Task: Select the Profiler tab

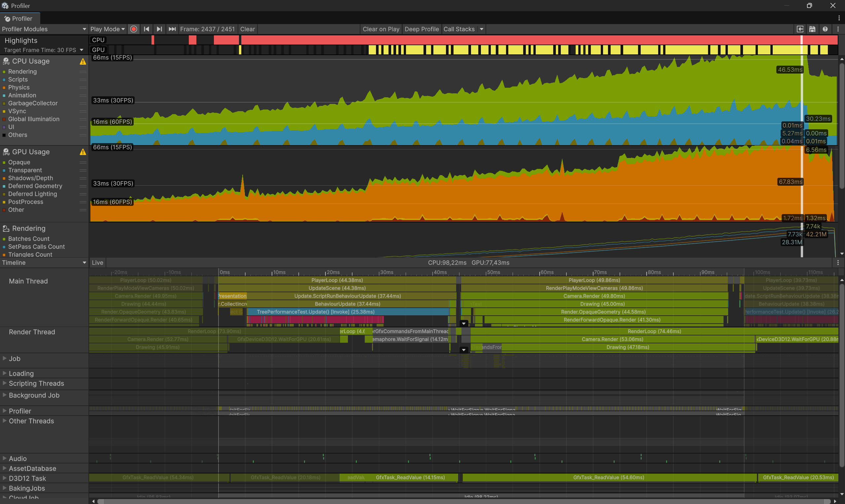Action: (x=20, y=19)
